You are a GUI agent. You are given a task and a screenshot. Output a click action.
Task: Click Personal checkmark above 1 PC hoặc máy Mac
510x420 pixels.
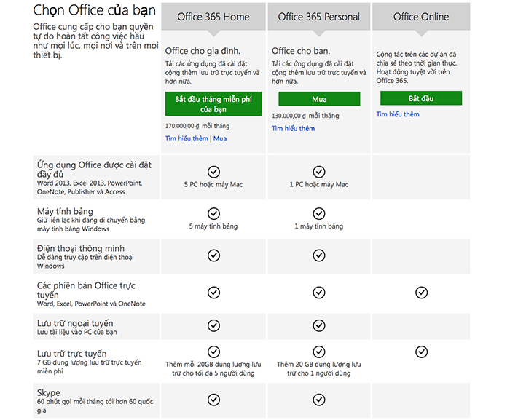point(319,172)
